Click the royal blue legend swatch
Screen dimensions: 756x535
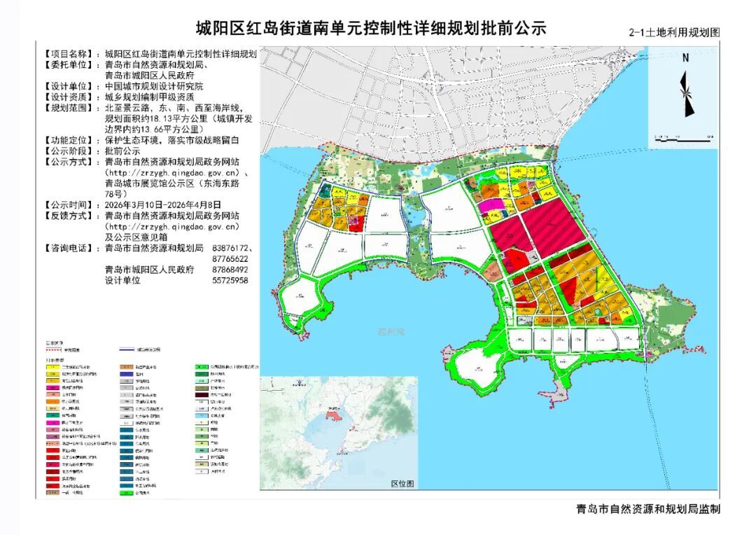126,374
